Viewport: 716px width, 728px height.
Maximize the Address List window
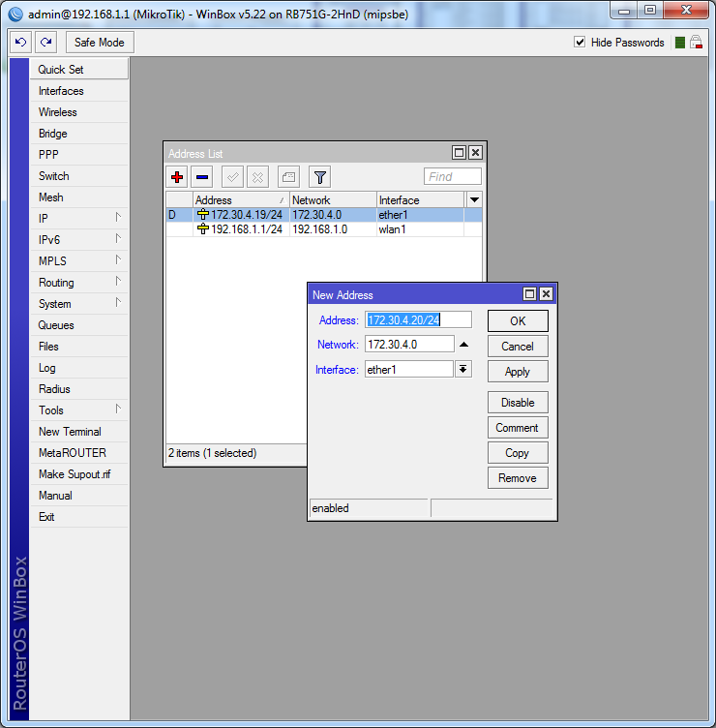tap(459, 153)
